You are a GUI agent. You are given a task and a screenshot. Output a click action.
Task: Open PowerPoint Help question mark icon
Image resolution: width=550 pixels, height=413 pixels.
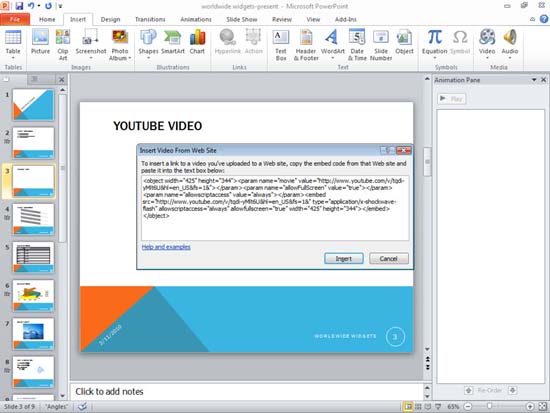pos(544,19)
